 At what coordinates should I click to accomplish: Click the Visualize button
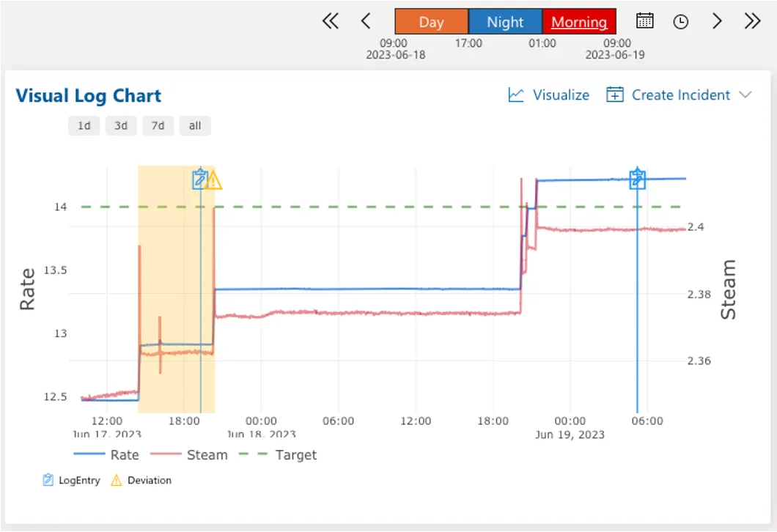(548, 95)
